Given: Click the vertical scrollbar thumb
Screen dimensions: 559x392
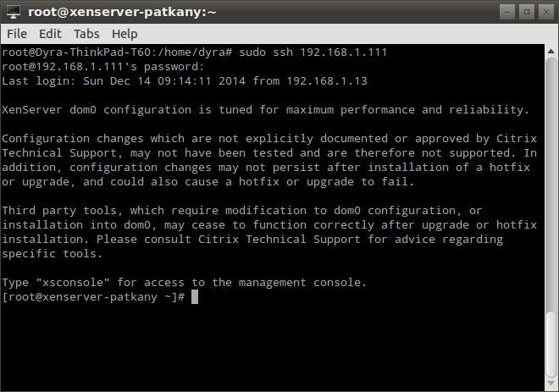Looking at the screenshot, I should pos(551,345).
